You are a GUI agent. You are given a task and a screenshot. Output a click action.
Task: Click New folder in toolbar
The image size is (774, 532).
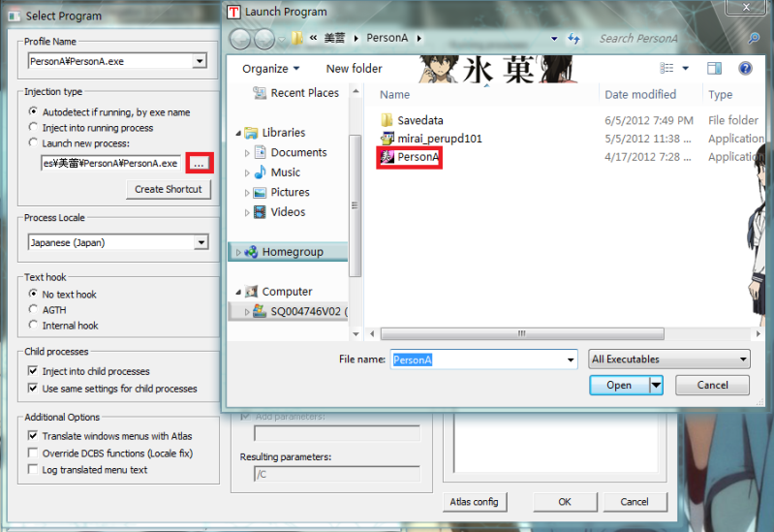[354, 69]
